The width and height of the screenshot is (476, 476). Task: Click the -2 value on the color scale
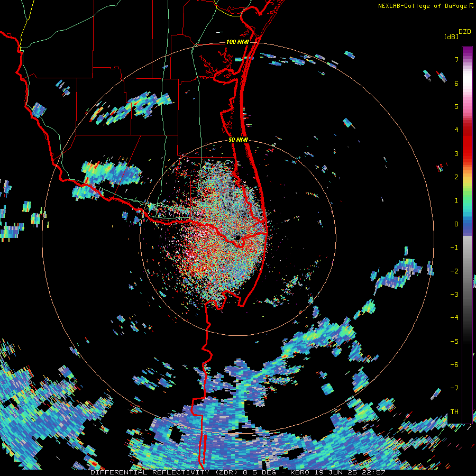tap(454, 271)
